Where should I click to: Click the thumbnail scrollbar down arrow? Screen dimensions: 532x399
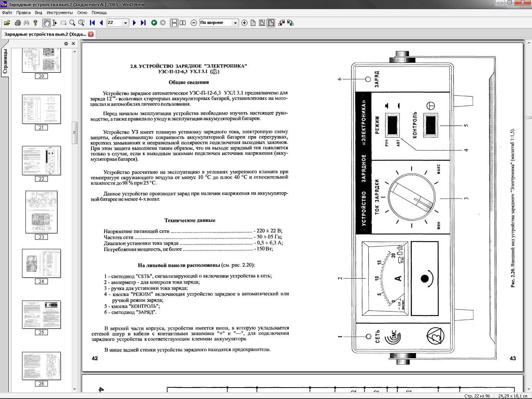[74, 389]
